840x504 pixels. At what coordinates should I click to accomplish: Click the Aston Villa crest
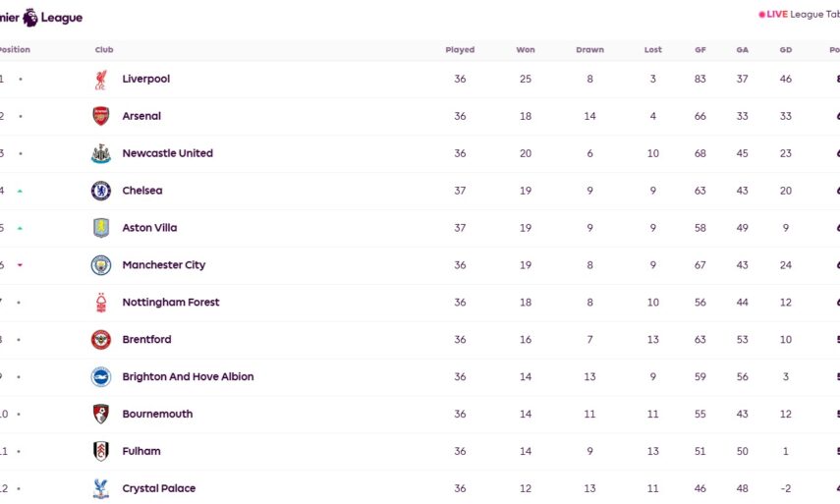click(101, 228)
